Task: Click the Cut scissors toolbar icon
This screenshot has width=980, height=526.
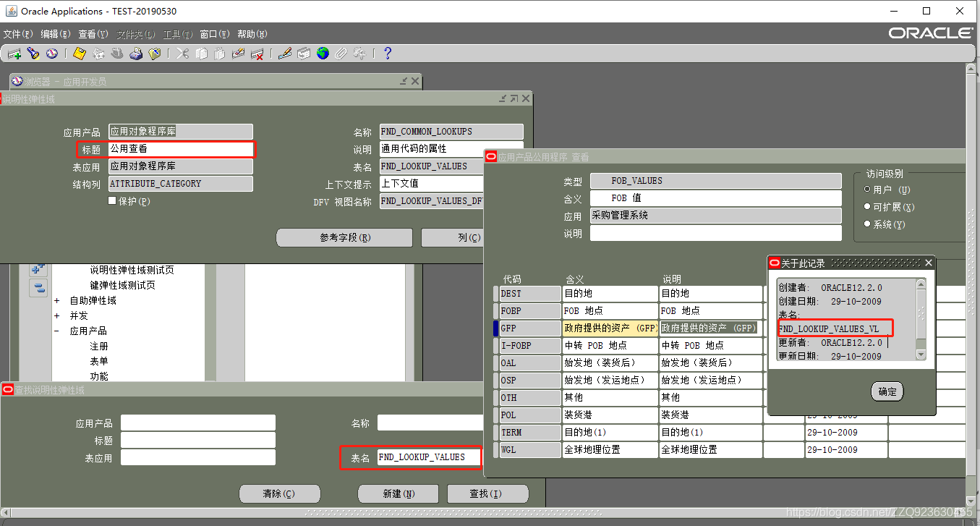Action: (x=182, y=54)
